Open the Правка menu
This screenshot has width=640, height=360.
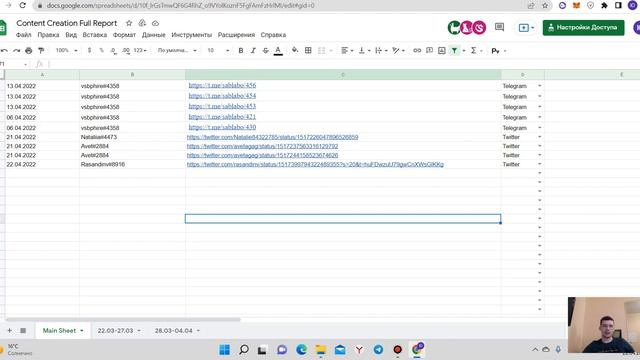(49, 35)
